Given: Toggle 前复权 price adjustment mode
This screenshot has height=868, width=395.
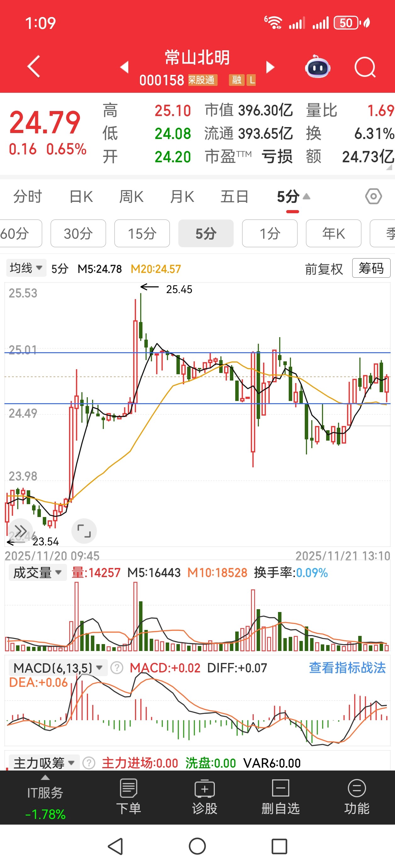Looking at the screenshot, I should pos(324,269).
